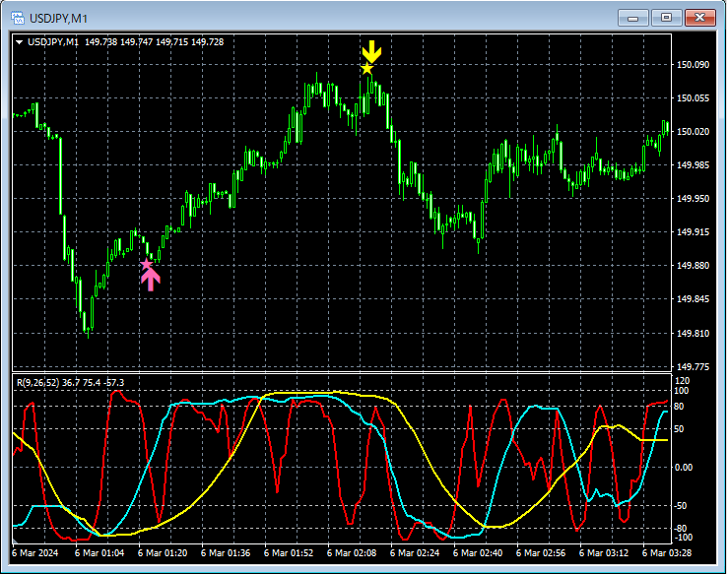The height and width of the screenshot is (574, 728).
Task: Click the 6 Mar 02:56 time label
Action: [541, 553]
